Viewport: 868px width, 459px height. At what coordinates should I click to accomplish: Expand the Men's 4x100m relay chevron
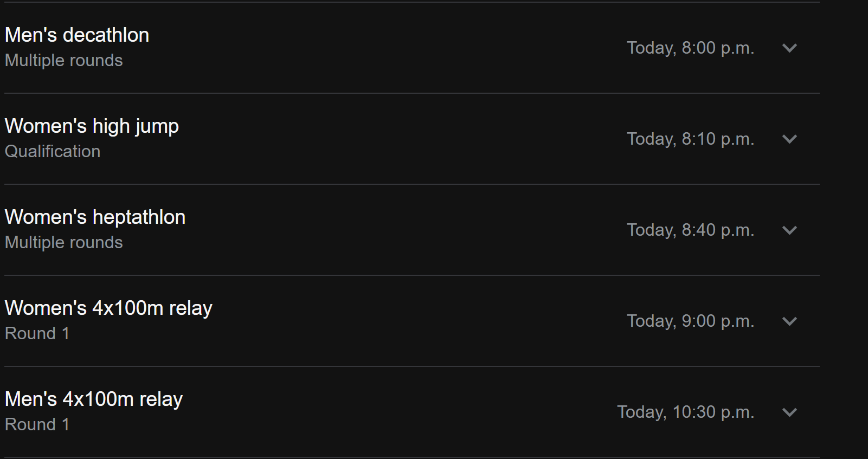(789, 412)
